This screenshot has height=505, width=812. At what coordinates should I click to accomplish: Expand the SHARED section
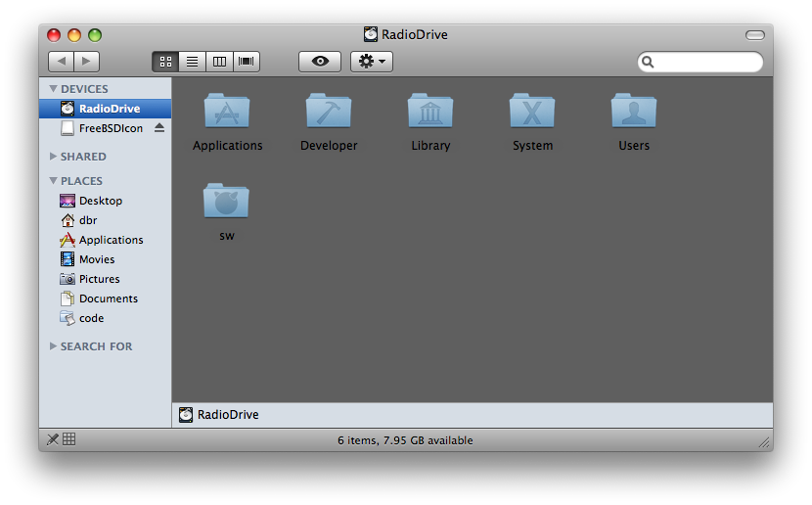[x=53, y=157]
